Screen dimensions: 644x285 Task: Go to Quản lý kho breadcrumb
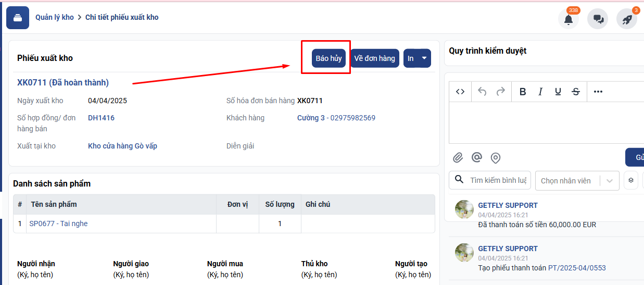[x=55, y=17]
